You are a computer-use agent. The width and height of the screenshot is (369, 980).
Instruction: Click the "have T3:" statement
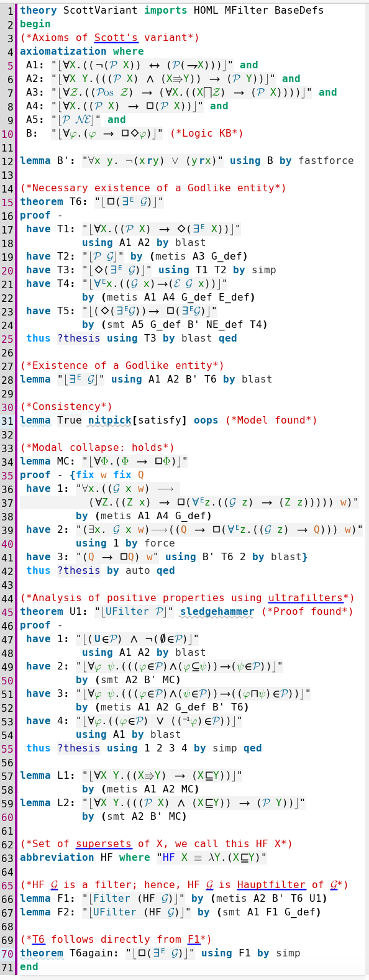coord(51,270)
